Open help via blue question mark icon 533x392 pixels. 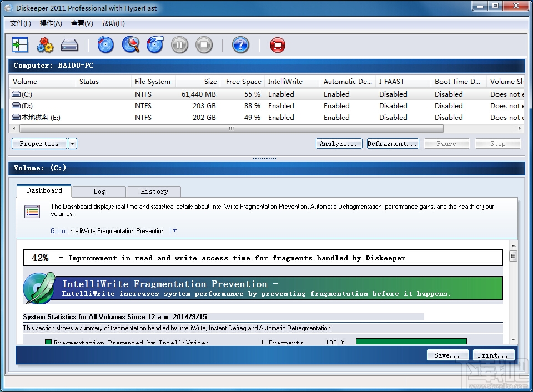240,45
